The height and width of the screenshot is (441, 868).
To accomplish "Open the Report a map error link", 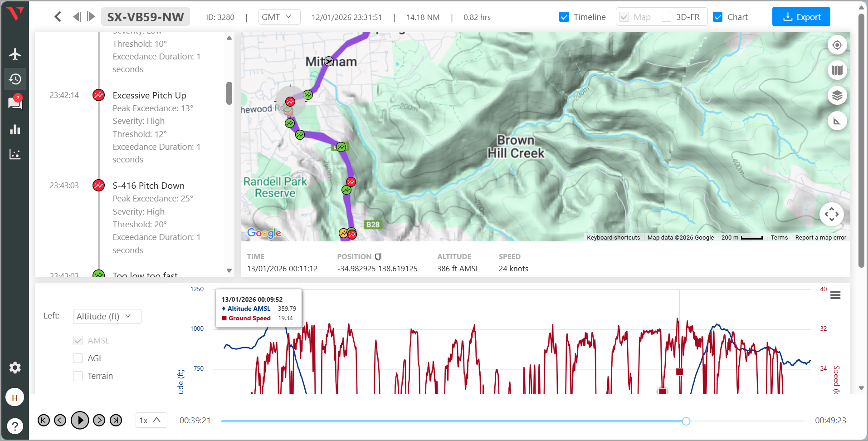I will click(x=820, y=238).
